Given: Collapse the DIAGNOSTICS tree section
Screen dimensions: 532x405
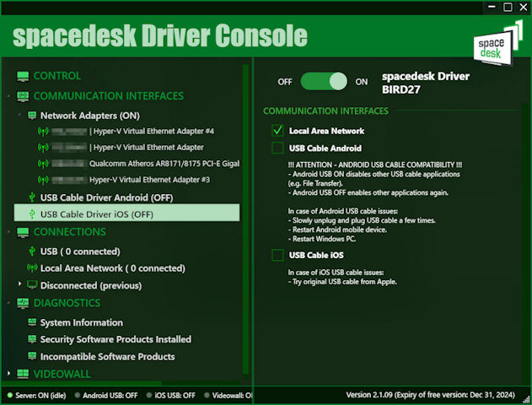Looking at the screenshot, I should (8, 303).
